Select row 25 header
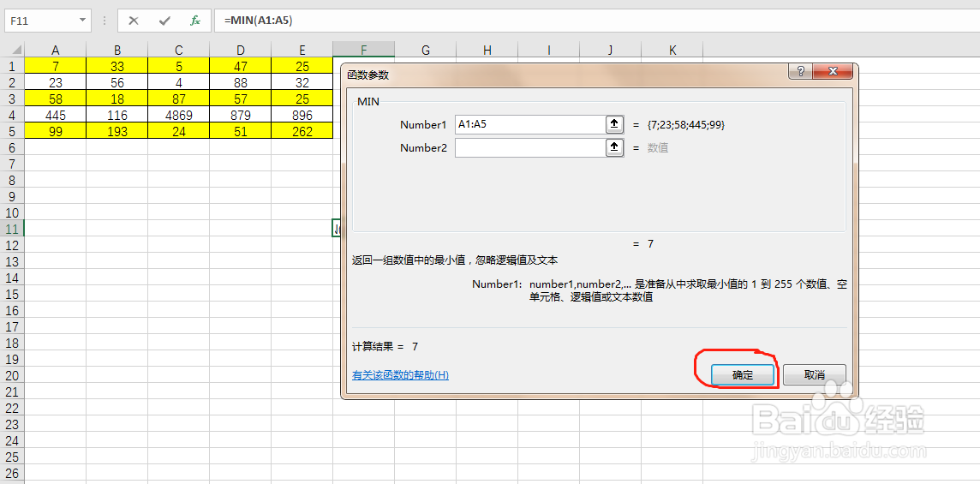 pos(13,457)
